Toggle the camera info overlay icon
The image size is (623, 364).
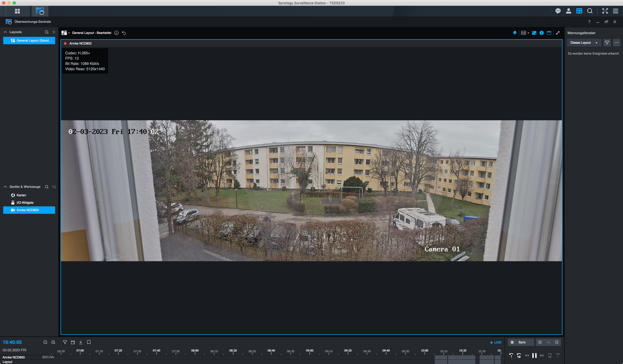coord(541,33)
